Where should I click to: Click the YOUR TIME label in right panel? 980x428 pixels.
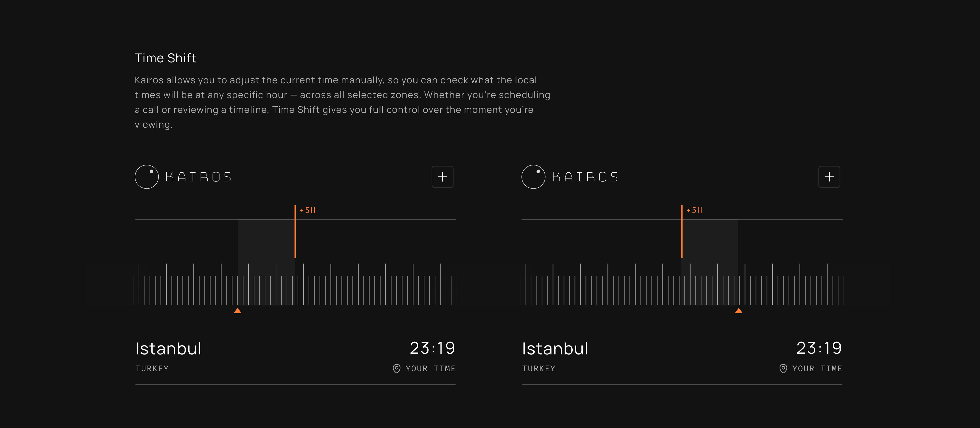point(817,368)
